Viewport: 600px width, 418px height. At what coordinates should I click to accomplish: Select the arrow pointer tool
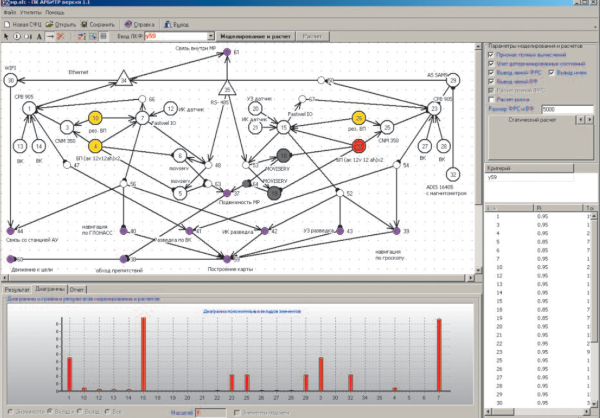(6, 36)
